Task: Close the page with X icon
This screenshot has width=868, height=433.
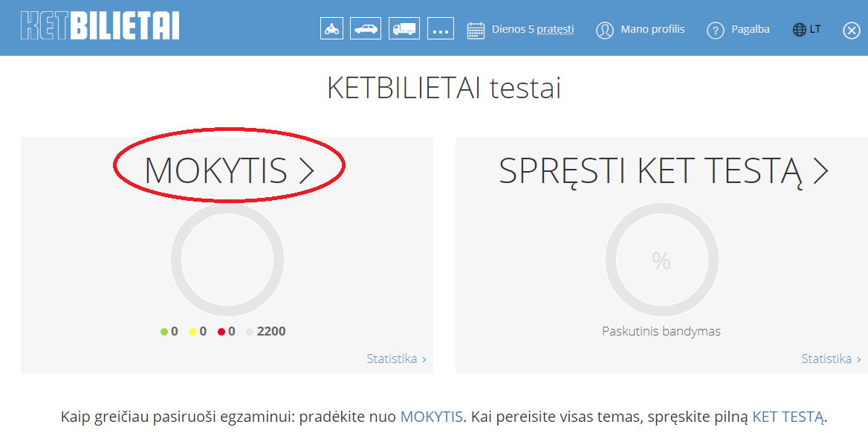Action: 852,31
